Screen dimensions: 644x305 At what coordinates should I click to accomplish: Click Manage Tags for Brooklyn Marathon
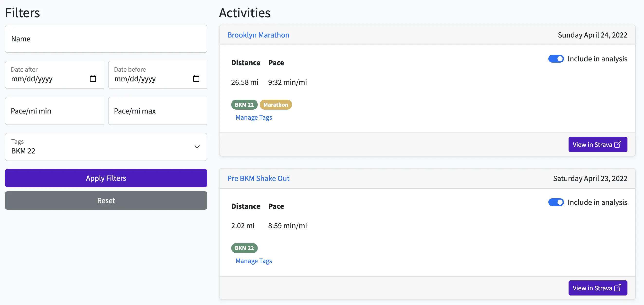point(254,117)
